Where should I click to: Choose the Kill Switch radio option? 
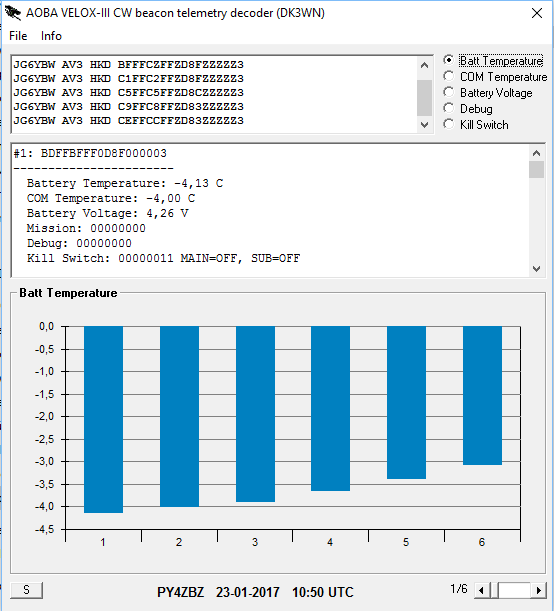[448, 124]
